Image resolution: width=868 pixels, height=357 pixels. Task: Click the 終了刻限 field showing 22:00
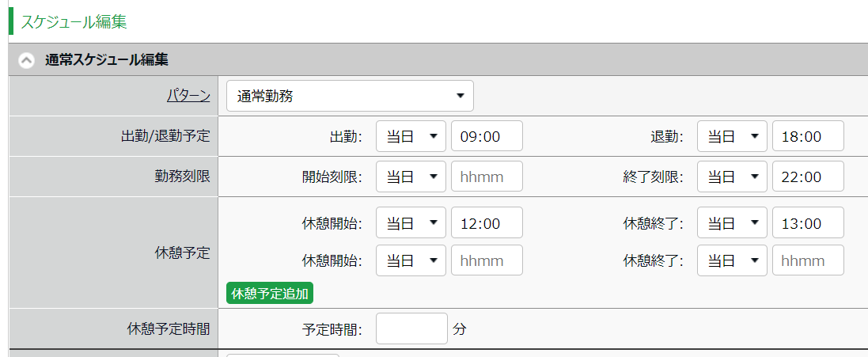click(x=808, y=177)
